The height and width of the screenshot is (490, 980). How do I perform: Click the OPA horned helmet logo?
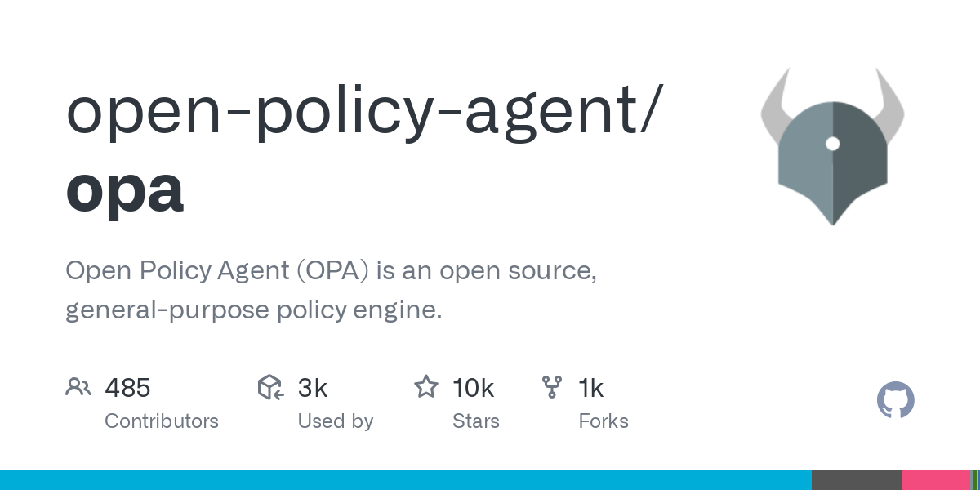[833, 147]
